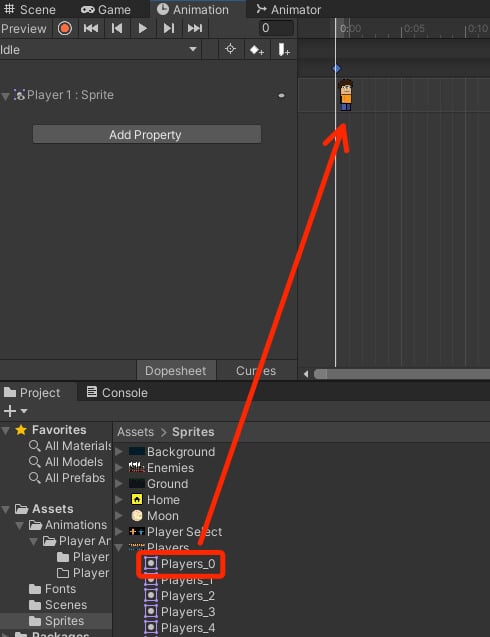Click the timeline horizontal scrollbar
This screenshot has height=637, width=490.
point(402,374)
